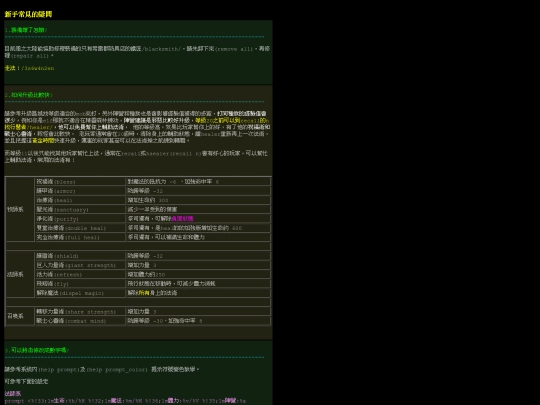Click the yellow "/healer/" text in the section 2 paragraph

pyautogui.click(x=39, y=127)
